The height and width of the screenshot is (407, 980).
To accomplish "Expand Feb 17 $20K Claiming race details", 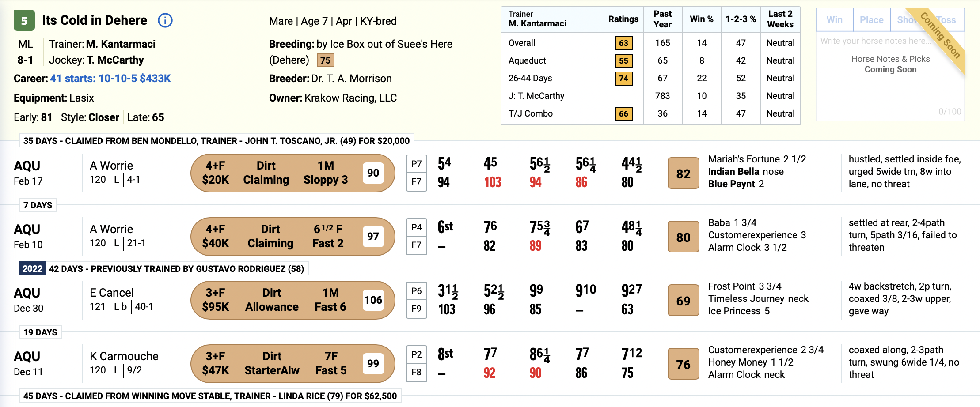I will (292, 173).
